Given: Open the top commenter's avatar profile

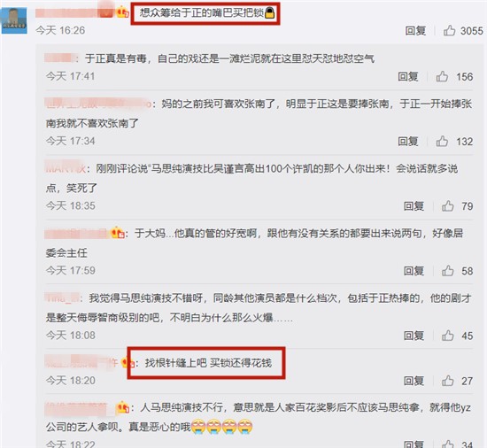Looking at the screenshot, I should (14, 21).
